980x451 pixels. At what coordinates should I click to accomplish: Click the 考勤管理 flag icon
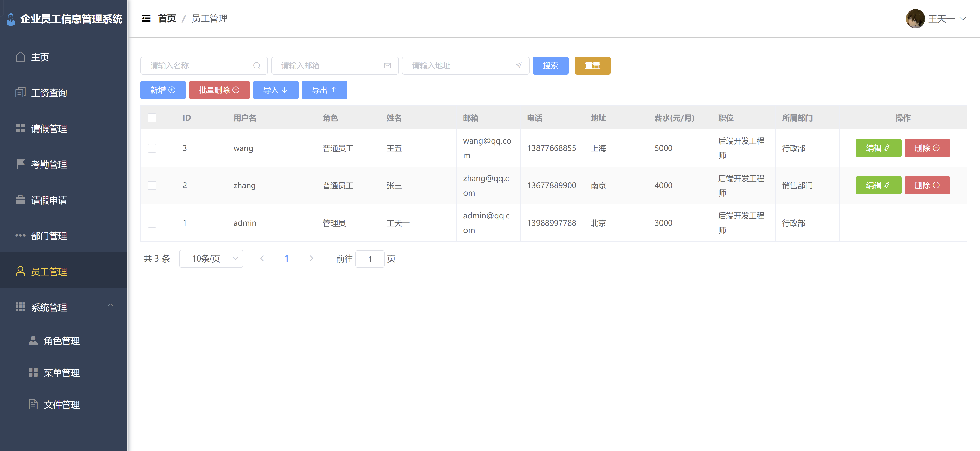tap(20, 164)
